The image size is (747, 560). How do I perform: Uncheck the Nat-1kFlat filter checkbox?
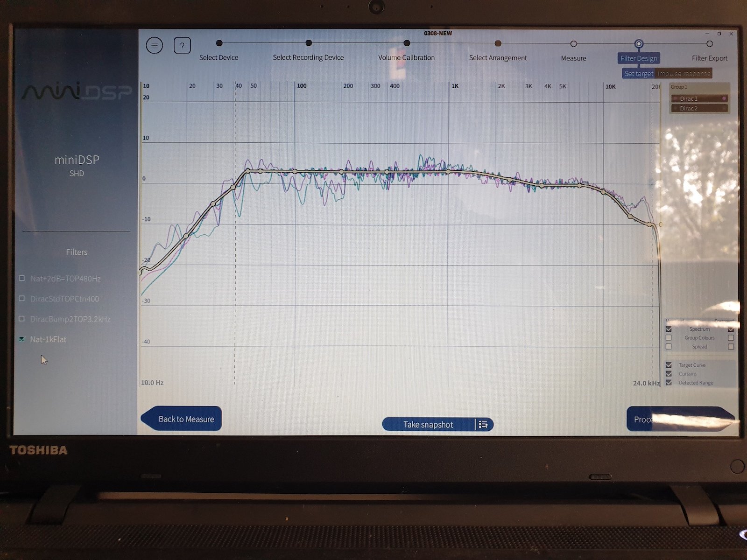click(x=22, y=339)
